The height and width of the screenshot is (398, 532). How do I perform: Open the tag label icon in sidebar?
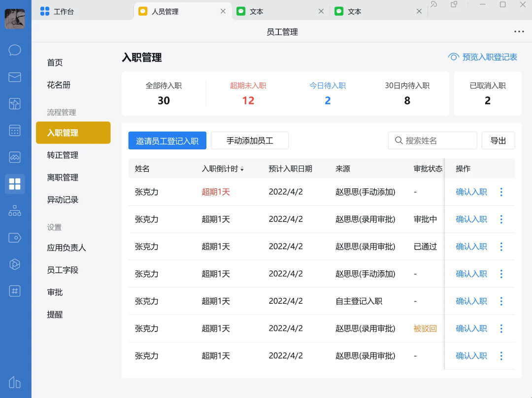(15, 238)
